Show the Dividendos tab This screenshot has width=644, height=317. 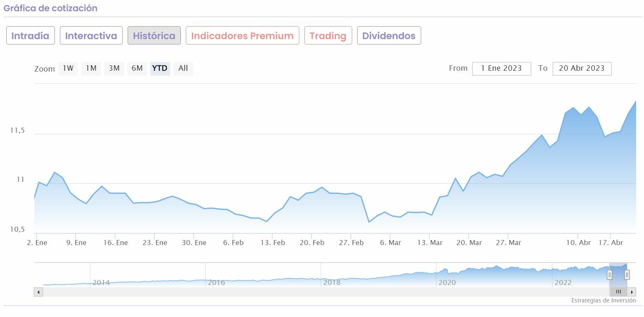[389, 36]
